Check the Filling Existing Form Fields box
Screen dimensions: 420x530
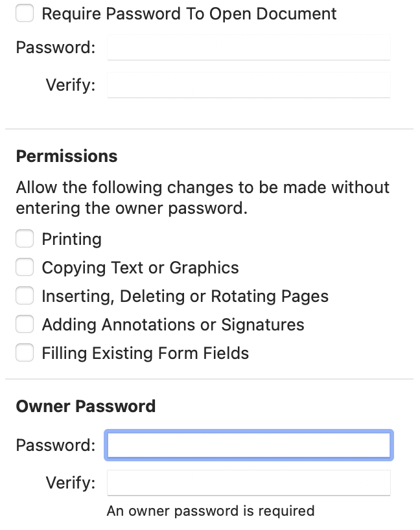(x=25, y=353)
